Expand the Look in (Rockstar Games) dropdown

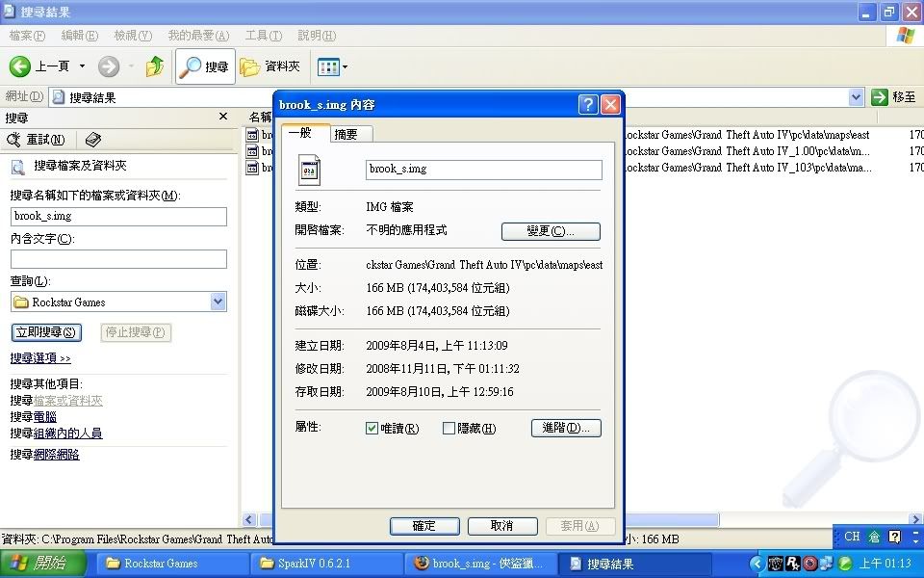(218, 302)
